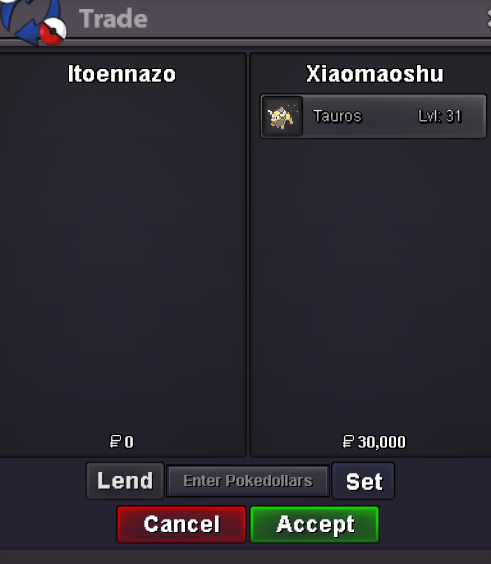
Task: Click the Tauros sprite thumbnail
Action: [x=282, y=116]
